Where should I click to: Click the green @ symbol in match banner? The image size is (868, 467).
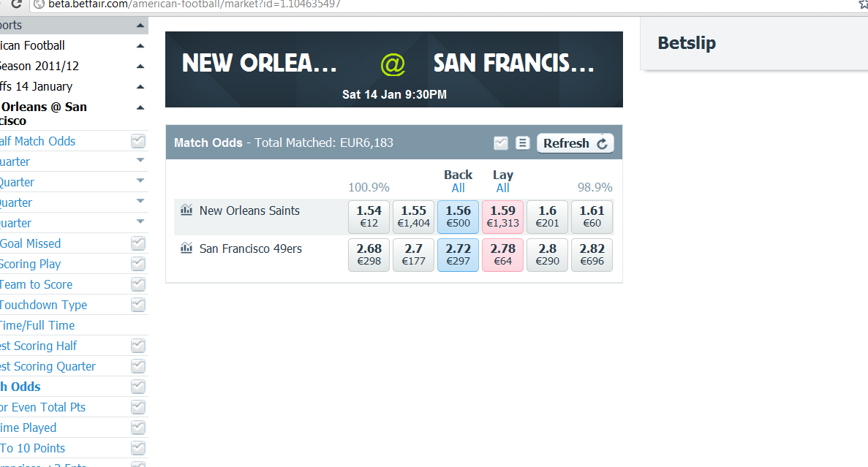(x=393, y=64)
